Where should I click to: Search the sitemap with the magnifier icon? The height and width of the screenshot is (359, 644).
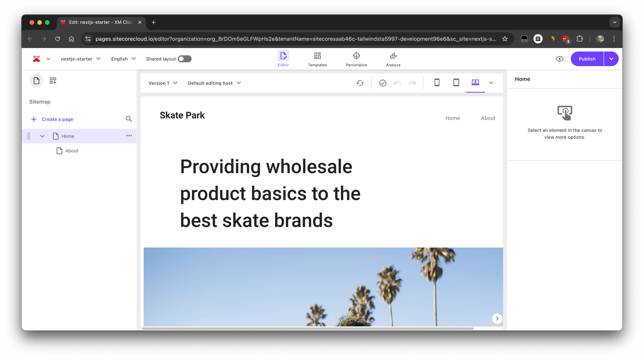click(128, 119)
